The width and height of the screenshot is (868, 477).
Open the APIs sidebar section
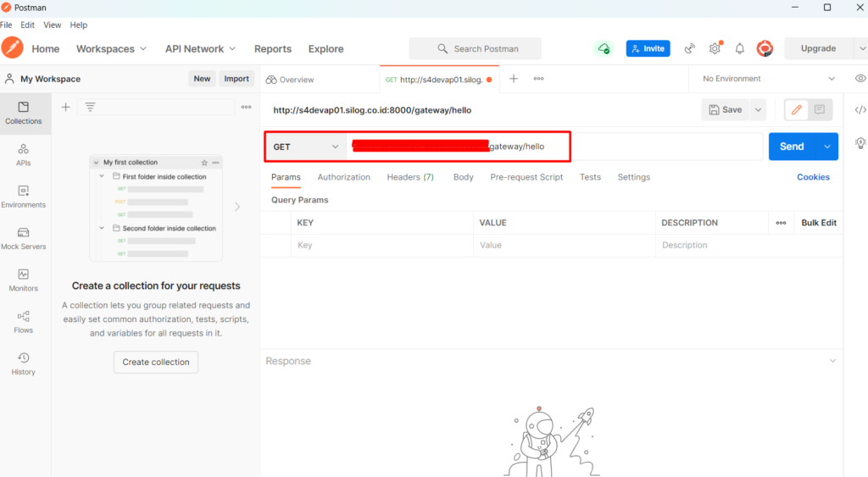23,154
